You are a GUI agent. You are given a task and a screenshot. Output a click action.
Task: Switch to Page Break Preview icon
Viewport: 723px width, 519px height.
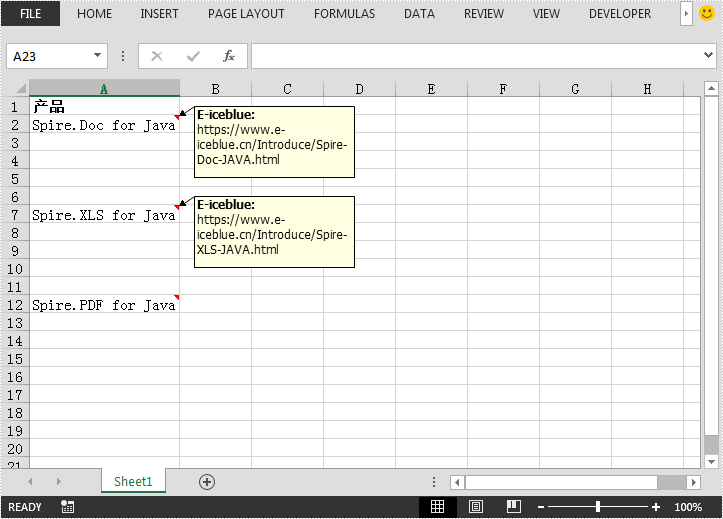514,507
